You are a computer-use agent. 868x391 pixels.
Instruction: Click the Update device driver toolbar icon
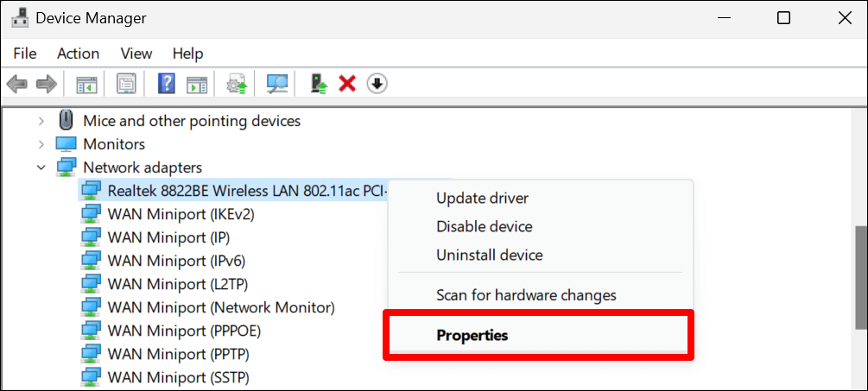click(320, 84)
